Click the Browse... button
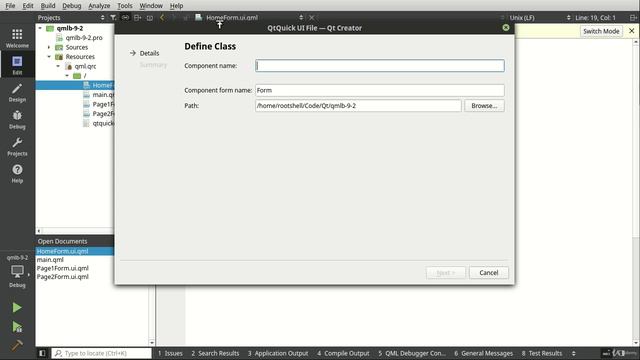Viewport: 640px width, 360px height. coord(484,106)
